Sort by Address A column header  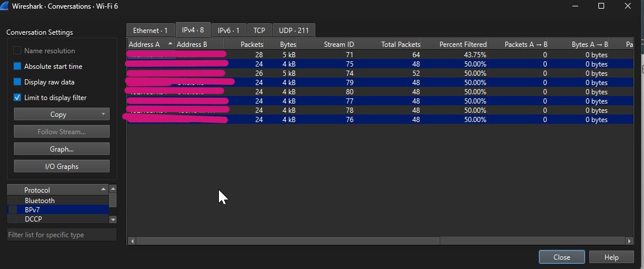click(x=151, y=44)
